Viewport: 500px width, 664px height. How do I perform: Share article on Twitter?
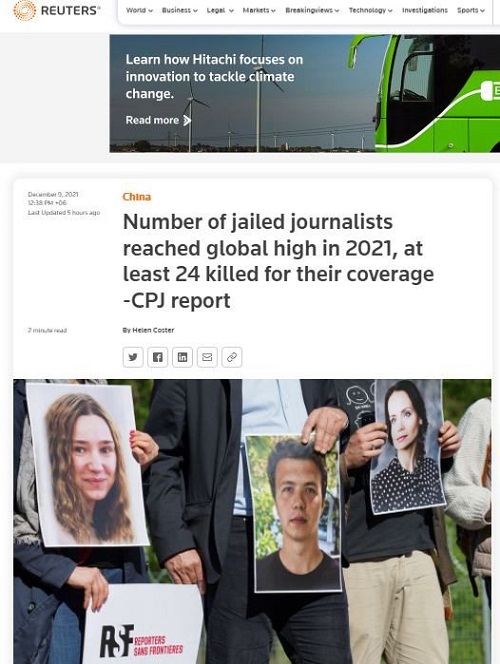(133, 357)
